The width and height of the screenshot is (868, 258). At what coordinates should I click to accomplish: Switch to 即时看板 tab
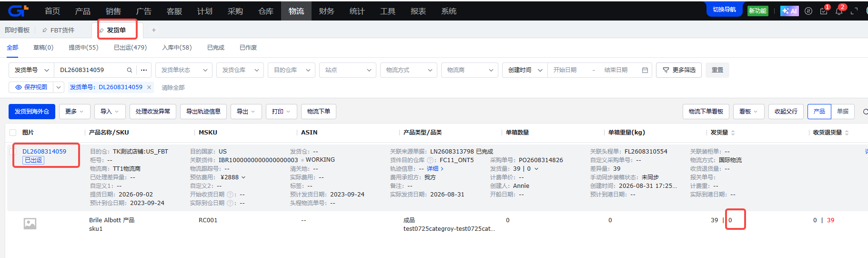(17, 30)
